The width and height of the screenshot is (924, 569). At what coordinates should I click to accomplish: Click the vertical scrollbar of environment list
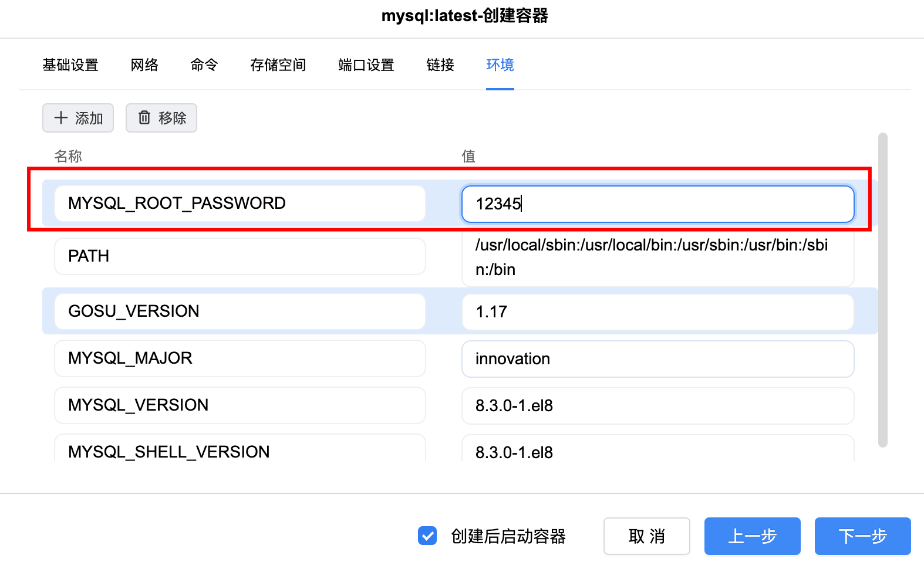tap(882, 290)
